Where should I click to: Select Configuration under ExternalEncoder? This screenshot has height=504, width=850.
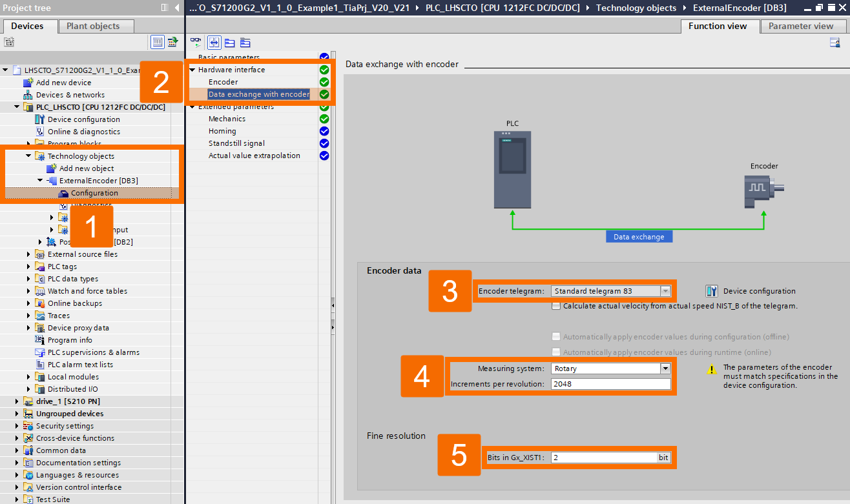[x=94, y=193]
